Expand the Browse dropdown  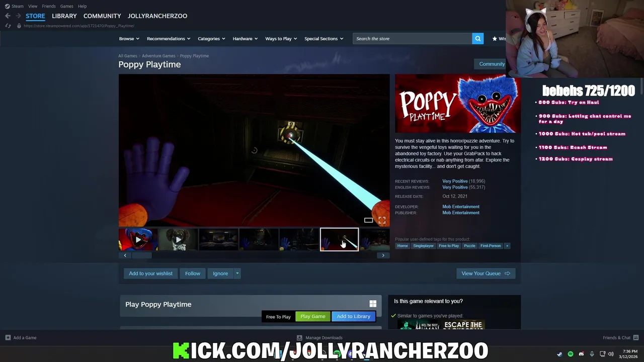tap(129, 39)
